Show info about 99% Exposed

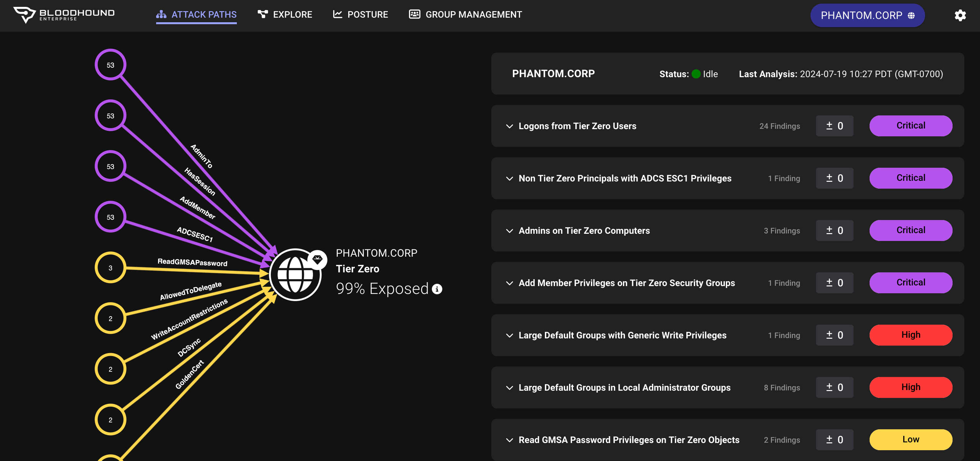(437, 289)
